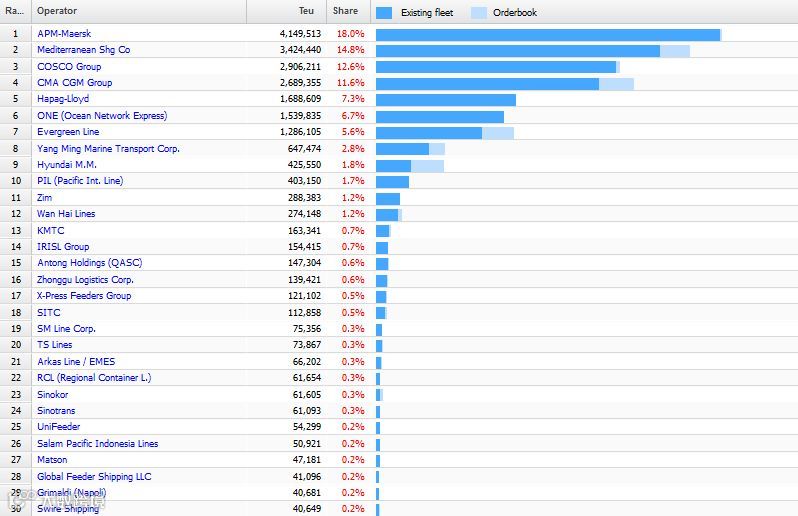Select the 18.0% share value
This screenshot has height=516, width=798.
351,34
